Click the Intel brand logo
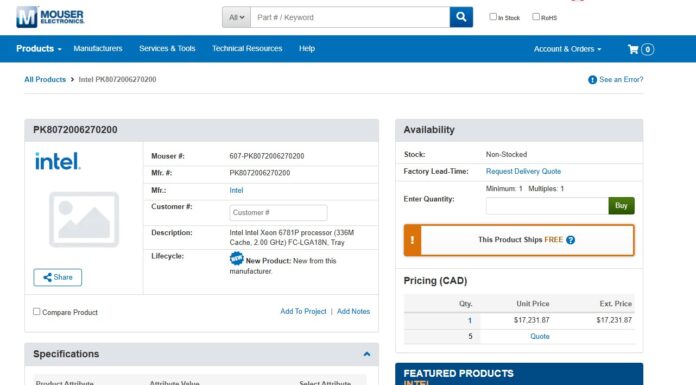Viewport: 696px width, 385px height. tap(58, 161)
